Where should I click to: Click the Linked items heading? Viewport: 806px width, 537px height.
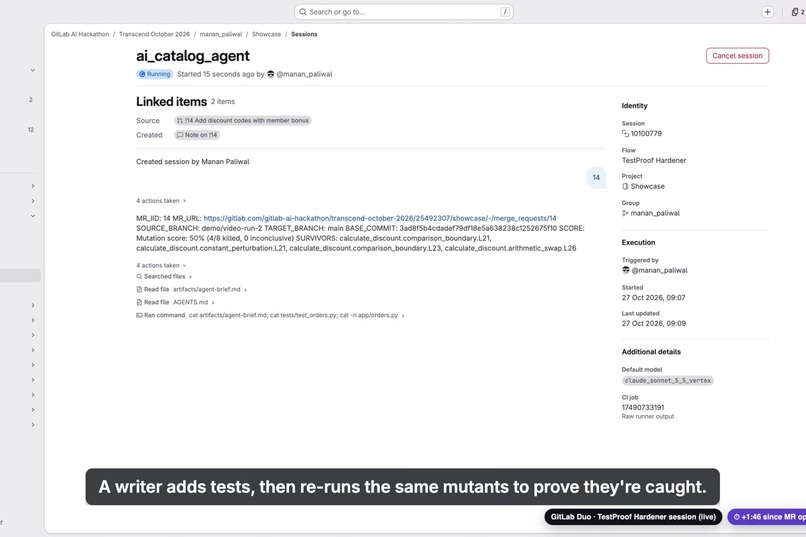(171, 101)
